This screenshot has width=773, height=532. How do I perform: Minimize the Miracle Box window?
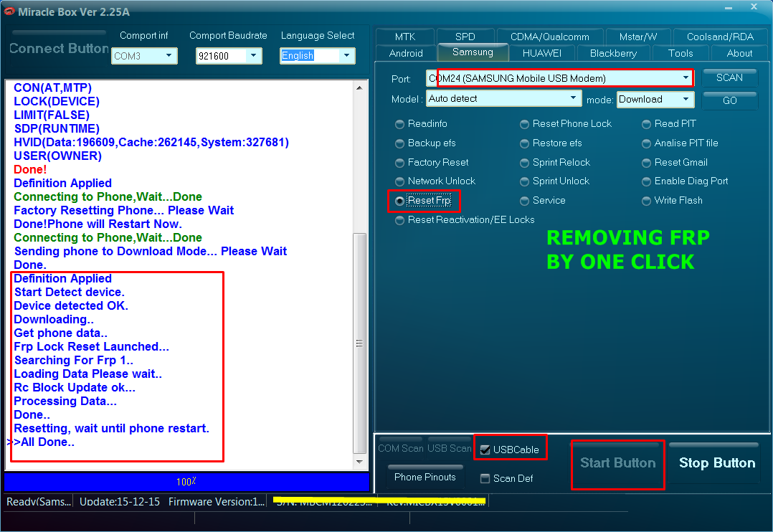(x=729, y=8)
